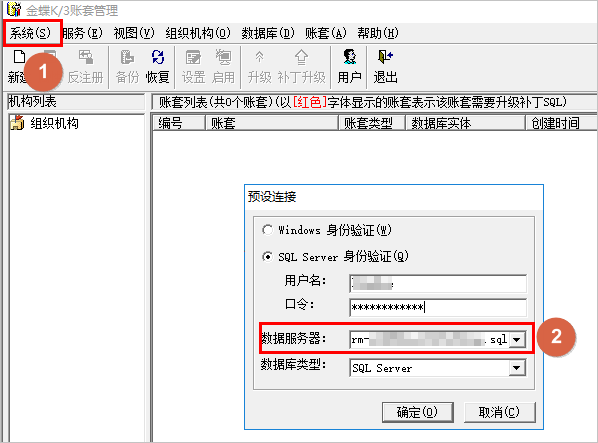Expand the 数据库类型 dropdown arrow

tap(517, 368)
